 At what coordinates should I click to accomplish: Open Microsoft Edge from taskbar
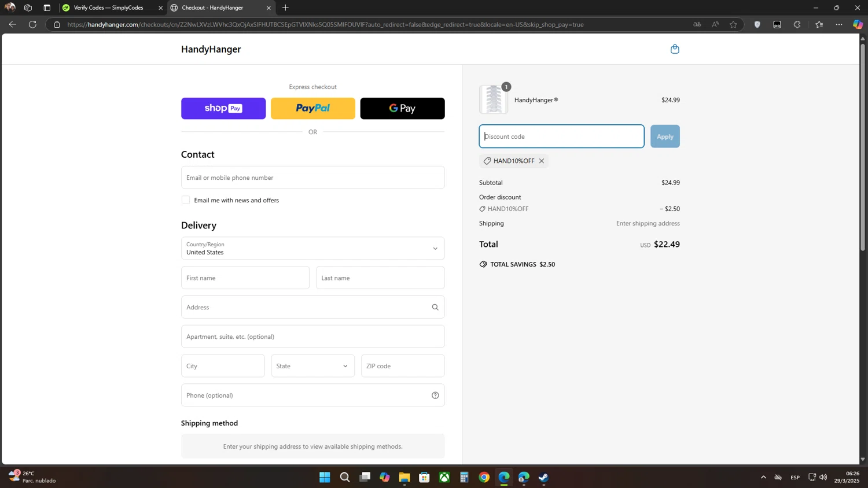click(504, 477)
